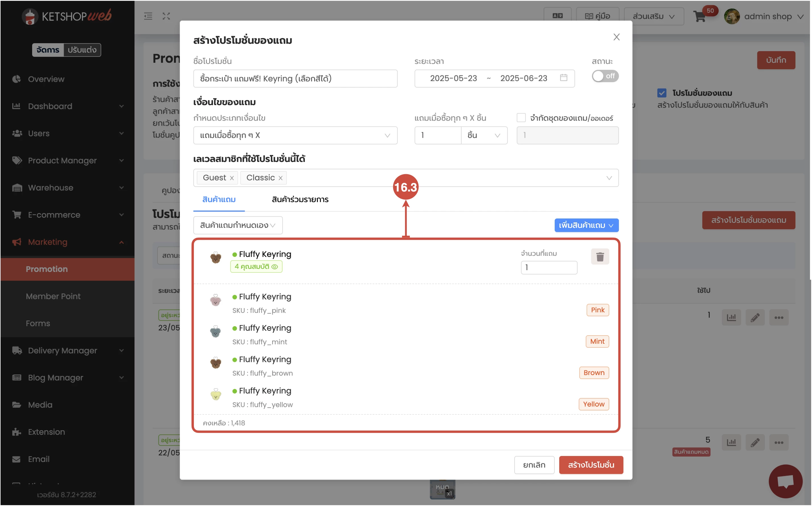
Task: Remove the Classic member level tag
Action: [281, 178]
